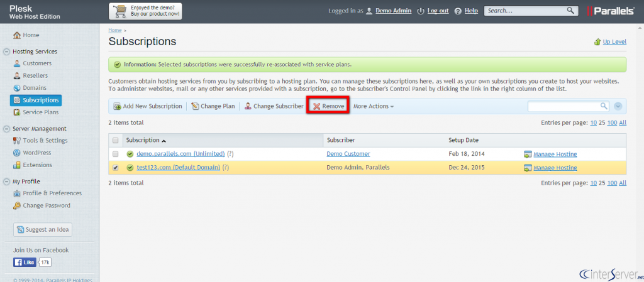The width and height of the screenshot is (644, 282).
Task: Click the Log out power icon
Action: (421, 11)
